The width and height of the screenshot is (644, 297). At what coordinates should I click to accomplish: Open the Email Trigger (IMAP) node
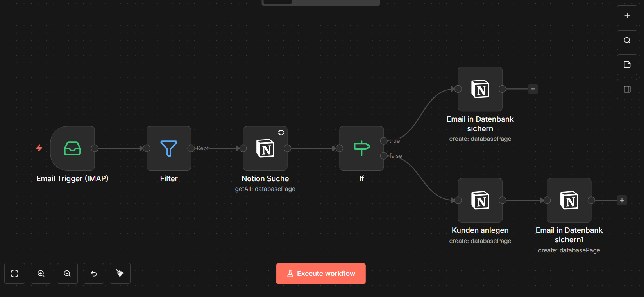[x=72, y=148]
